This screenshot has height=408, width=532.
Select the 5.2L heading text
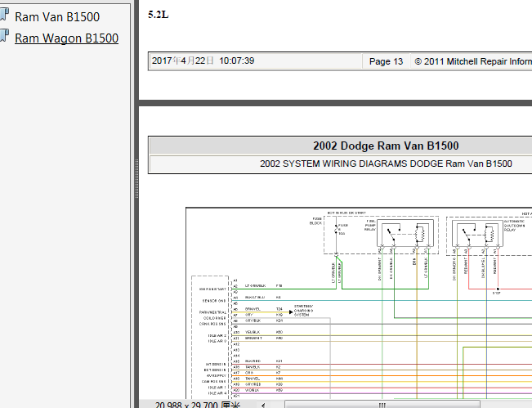(158, 15)
